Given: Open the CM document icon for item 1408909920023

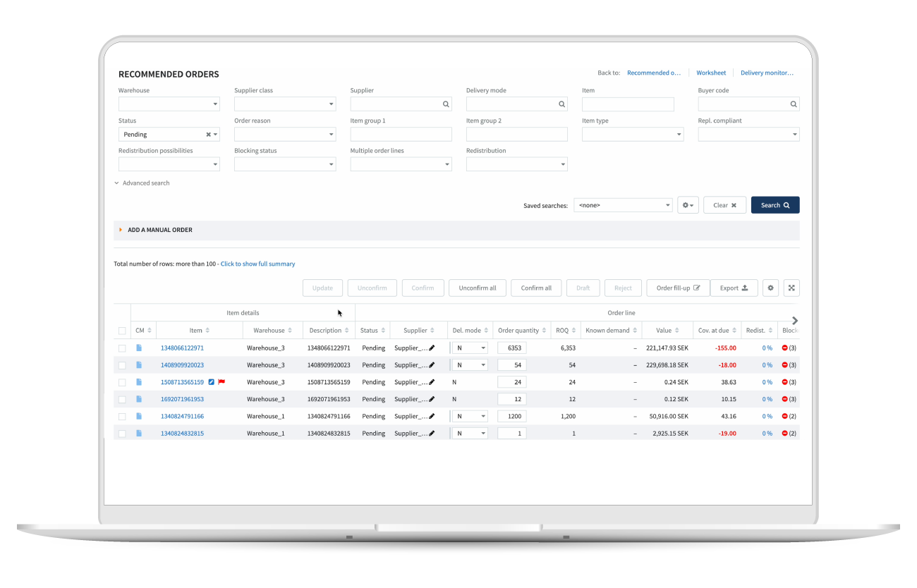Looking at the screenshot, I should pos(139,365).
